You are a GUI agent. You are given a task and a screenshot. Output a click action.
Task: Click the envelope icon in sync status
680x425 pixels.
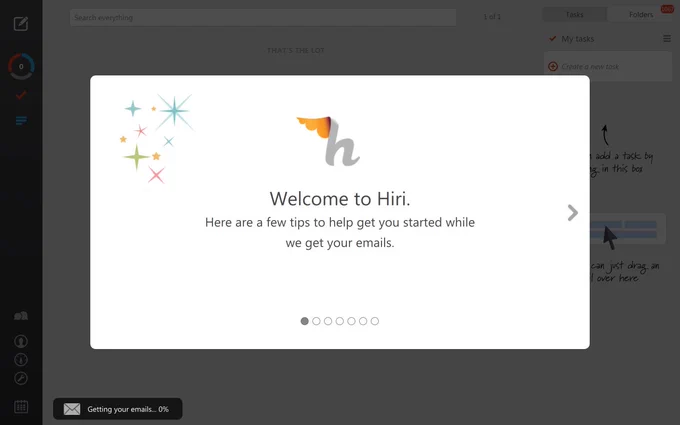72,409
